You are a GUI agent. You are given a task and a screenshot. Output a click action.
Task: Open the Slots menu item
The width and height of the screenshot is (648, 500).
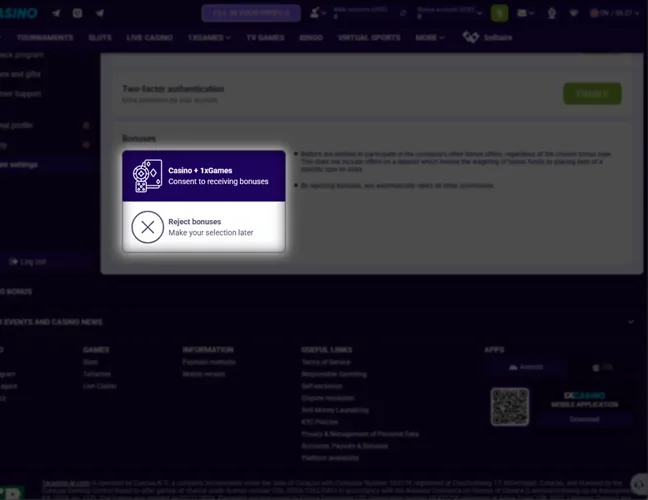100,38
